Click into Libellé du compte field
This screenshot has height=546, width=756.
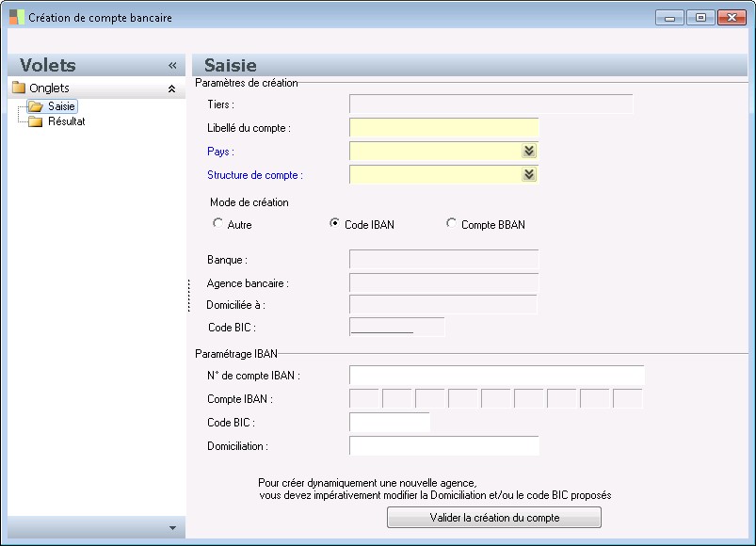point(443,127)
